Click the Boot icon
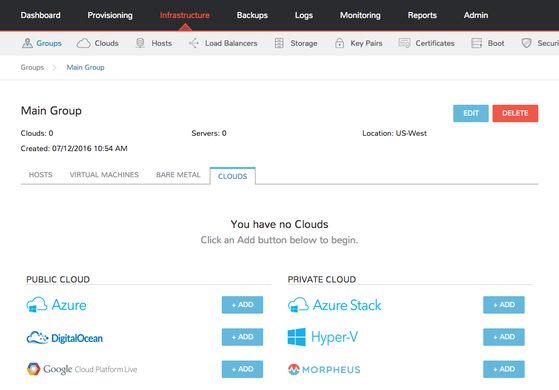This screenshot has height=390, width=559. point(477,43)
